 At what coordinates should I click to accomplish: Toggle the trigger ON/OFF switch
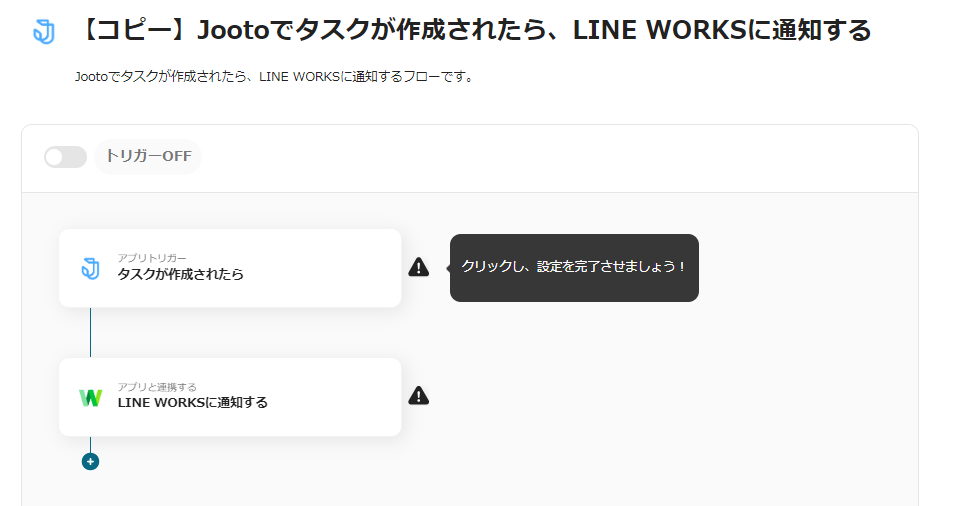click(65, 157)
